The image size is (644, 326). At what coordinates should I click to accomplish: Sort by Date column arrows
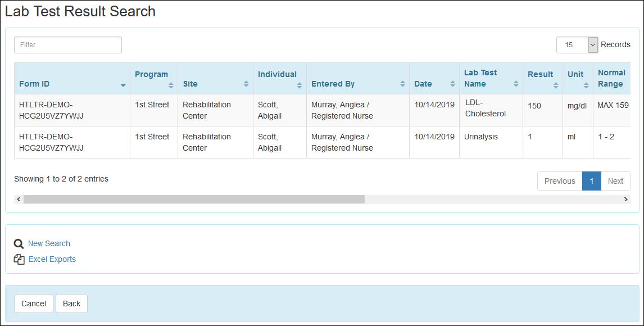pyautogui.click(x=452, y=84)
